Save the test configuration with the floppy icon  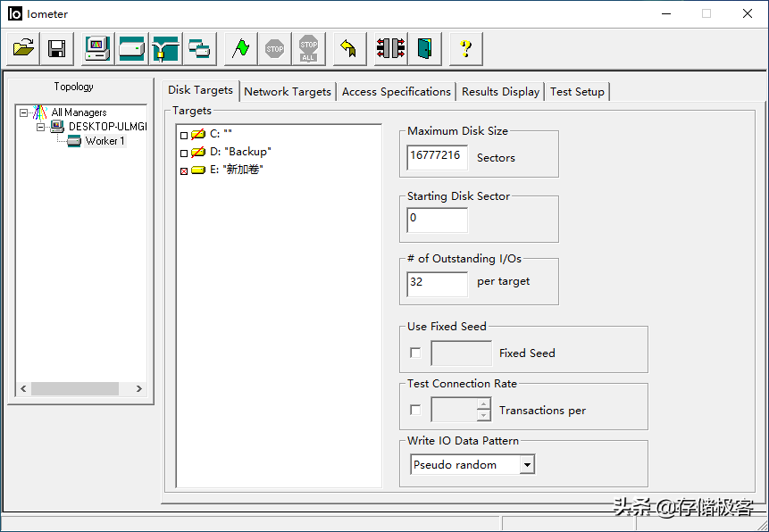[57, 48]
